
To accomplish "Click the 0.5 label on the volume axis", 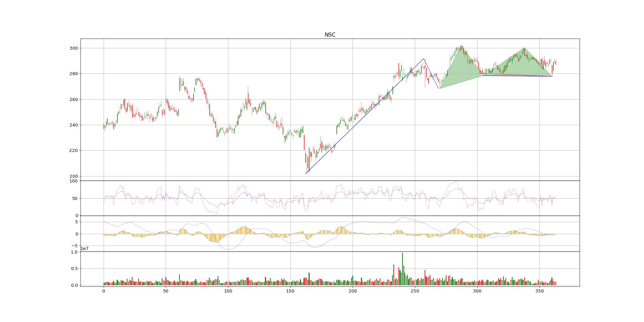I will coord(74,269).
